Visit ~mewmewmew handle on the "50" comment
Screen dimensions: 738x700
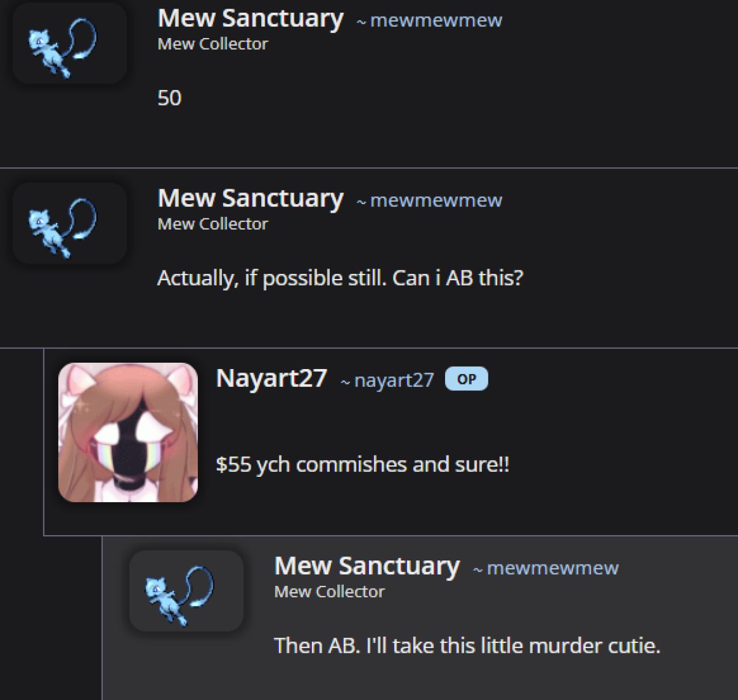430,20
